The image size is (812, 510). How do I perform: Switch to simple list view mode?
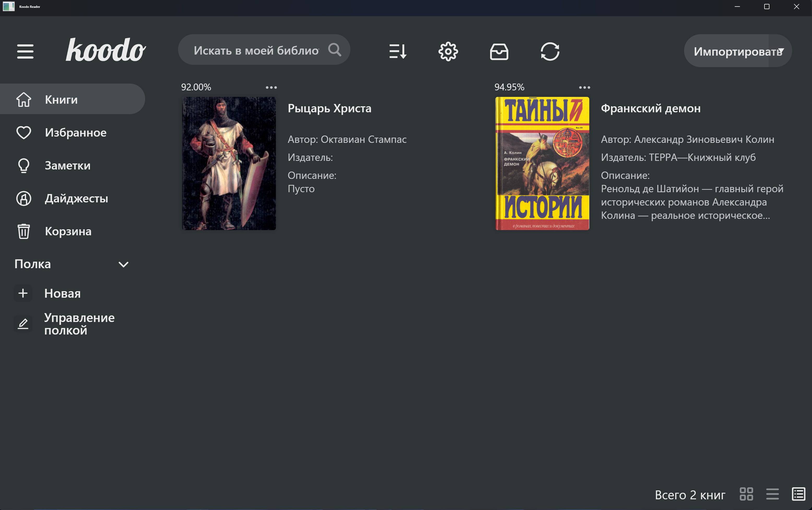772,494
